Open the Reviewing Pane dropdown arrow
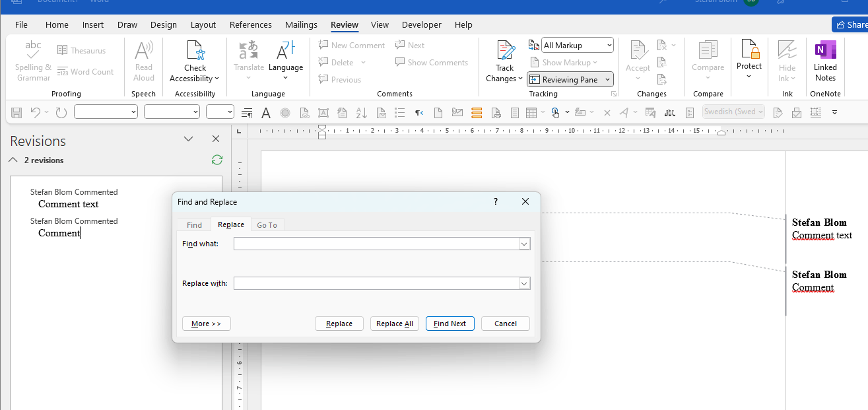The image size is (868, 410). click(x=607, y=80)
